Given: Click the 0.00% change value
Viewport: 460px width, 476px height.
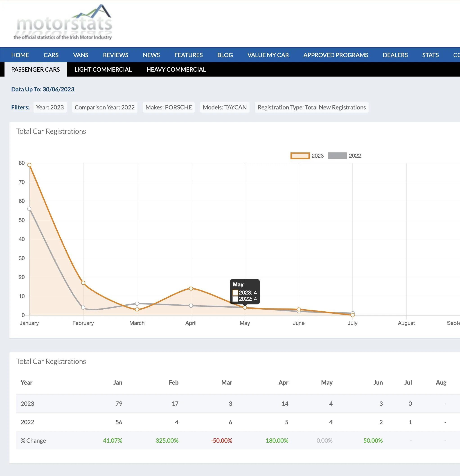Looking at the screenshot, I should point(325,441).
